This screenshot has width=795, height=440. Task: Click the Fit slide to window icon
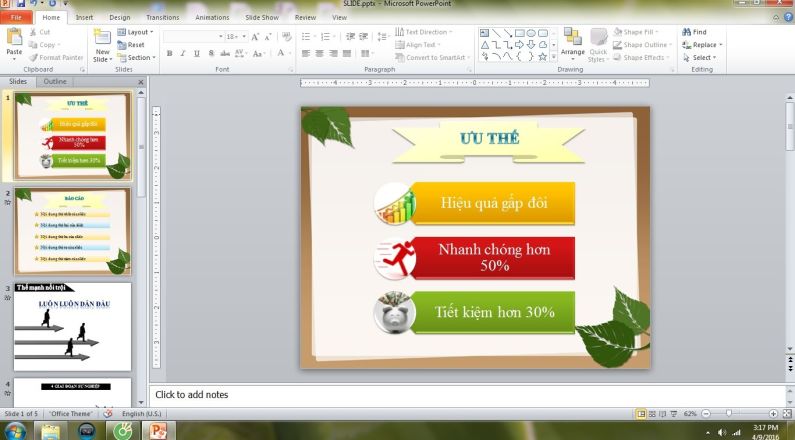pos(787,414)
